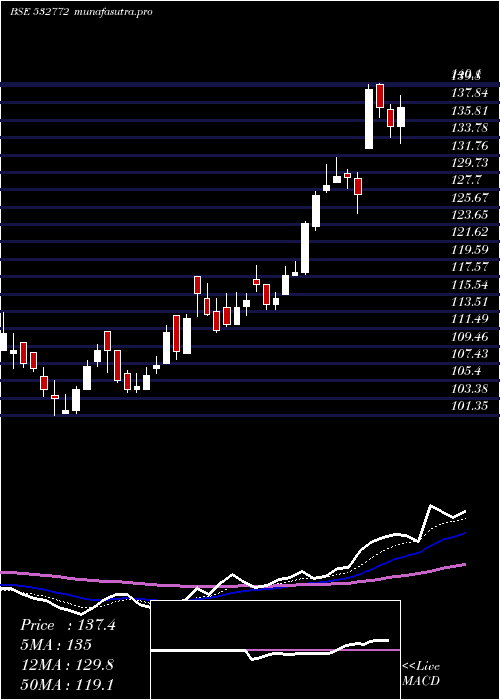Select the 123.65 price axis label

(x=469, y=215)
